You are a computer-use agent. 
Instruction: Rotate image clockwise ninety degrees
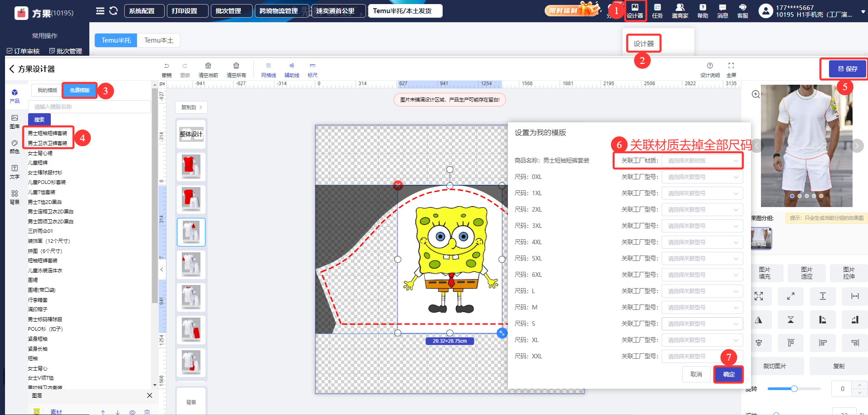[855, 320]
